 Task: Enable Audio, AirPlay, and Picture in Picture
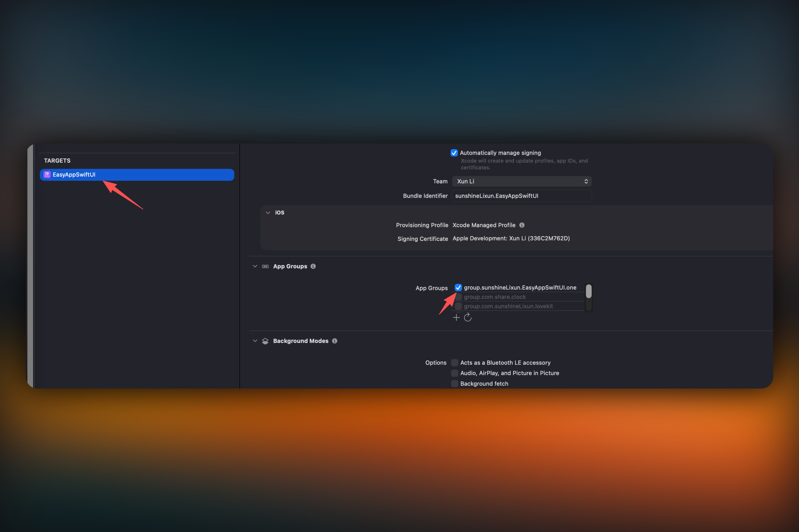point(454,373)
